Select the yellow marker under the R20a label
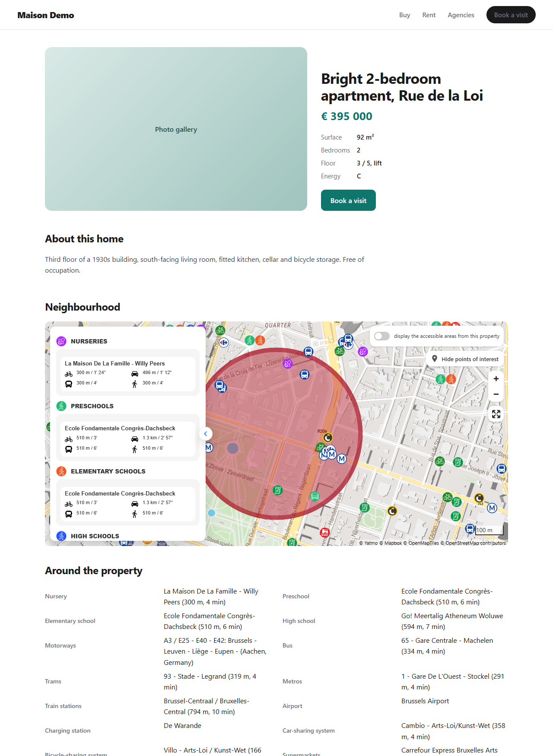The height and width of the screenshot is (756, 553). [328, 438]
